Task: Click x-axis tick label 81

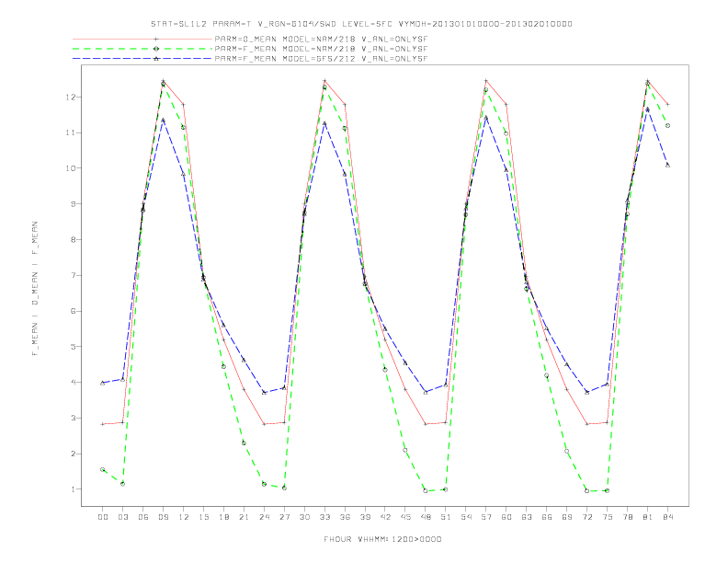Action: (x=648, y=517)
